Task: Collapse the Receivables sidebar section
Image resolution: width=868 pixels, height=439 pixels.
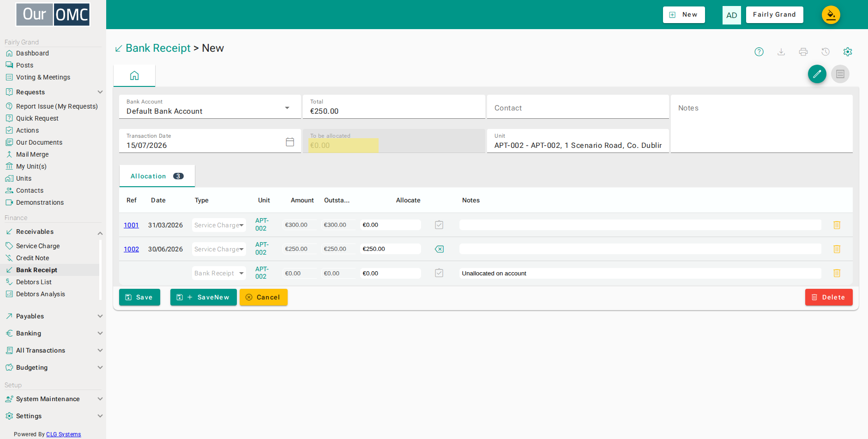Action: click(54, 232)
